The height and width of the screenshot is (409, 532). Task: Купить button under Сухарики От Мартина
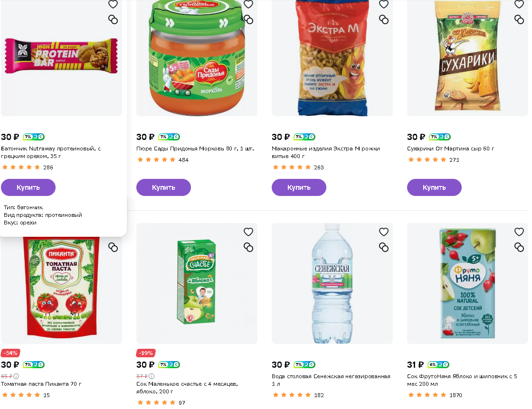[434, 187]
